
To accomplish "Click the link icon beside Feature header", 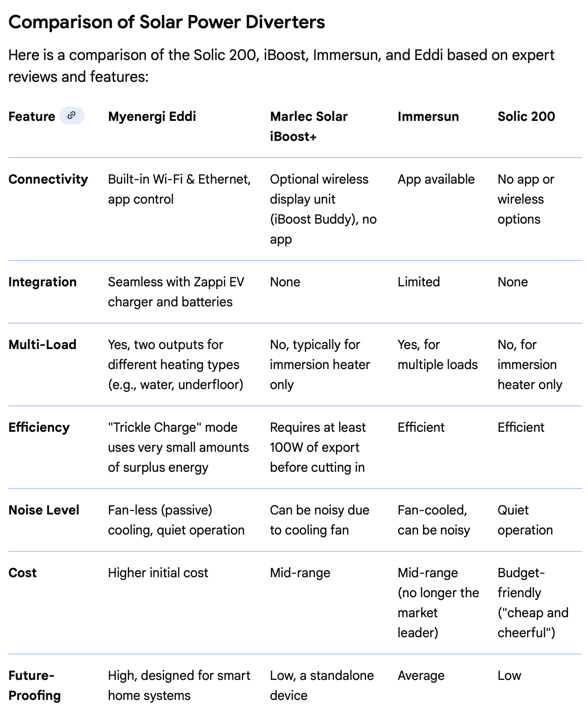I will click(x=71, y=115).
